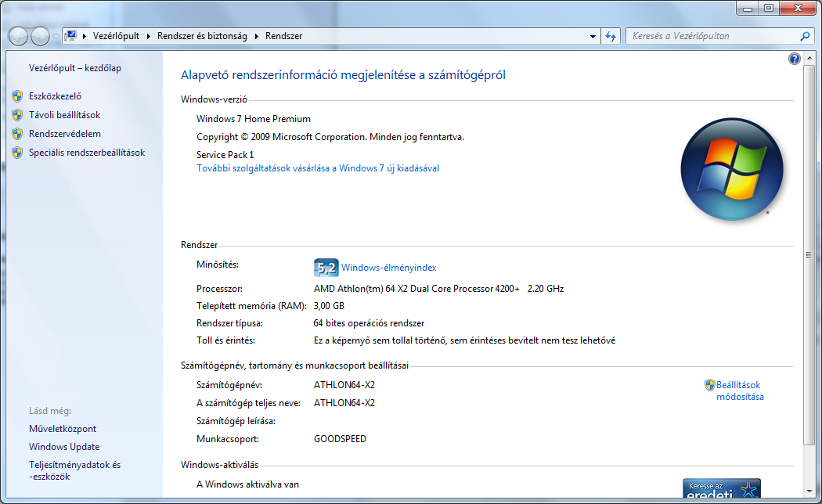The width and height of the screenshot is (822, 504).
Task: Open Rendszervédelem settings
Action: click(x=65, y=134)
